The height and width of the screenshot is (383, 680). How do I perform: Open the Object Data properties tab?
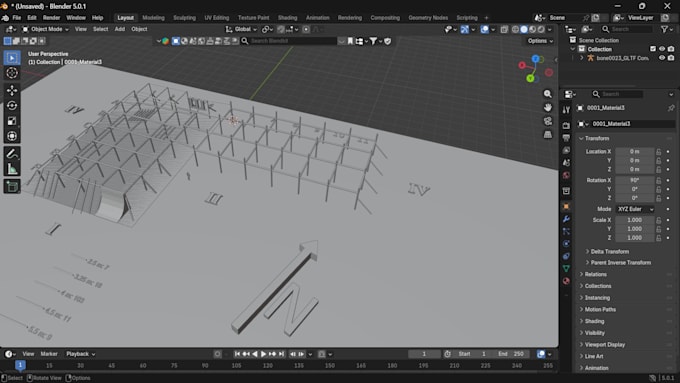click(x=566, y=269)
